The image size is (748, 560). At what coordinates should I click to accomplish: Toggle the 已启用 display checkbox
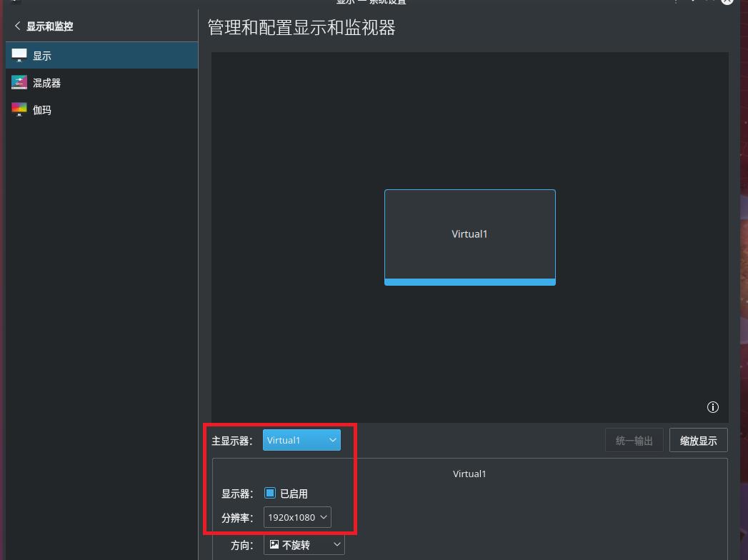coord(270,494)
